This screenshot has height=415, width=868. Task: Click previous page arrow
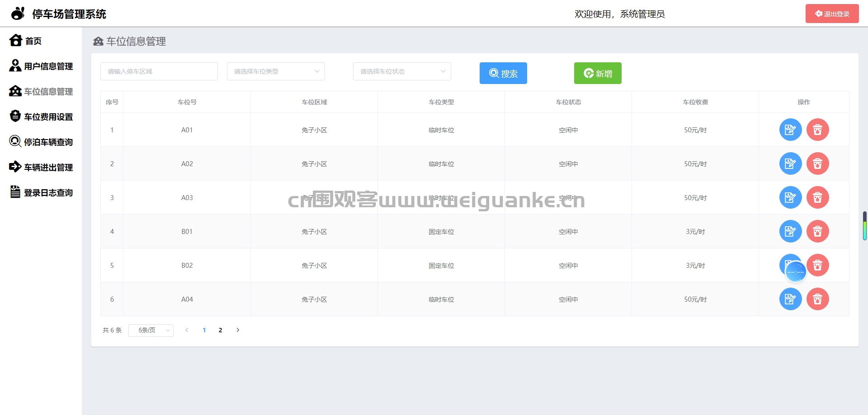[187, 330]
